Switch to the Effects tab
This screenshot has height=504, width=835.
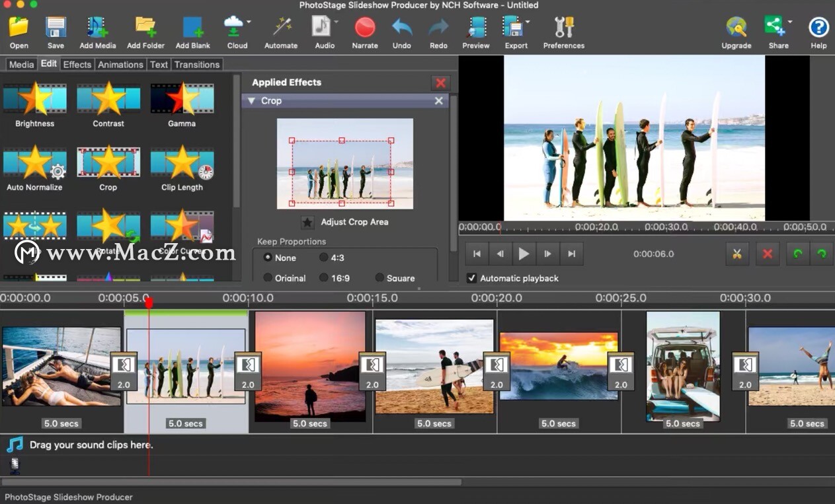tap(77, 64)
